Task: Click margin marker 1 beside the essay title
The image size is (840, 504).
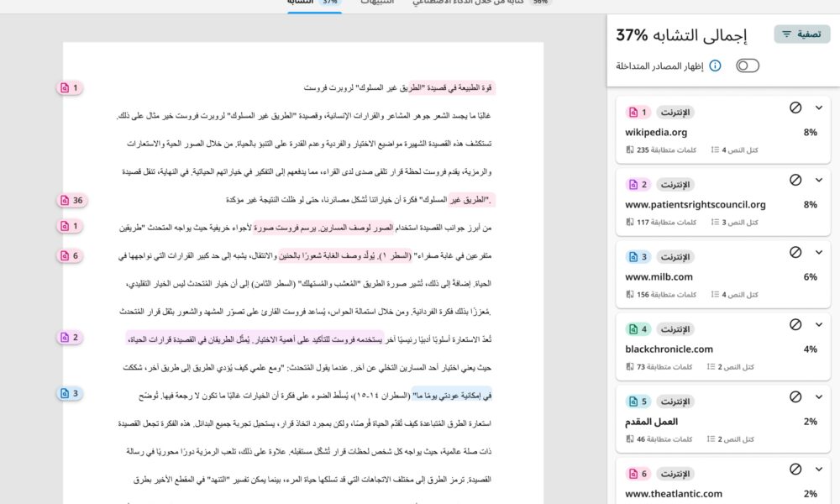Action: pyautogui.click(x=70, y=87)
